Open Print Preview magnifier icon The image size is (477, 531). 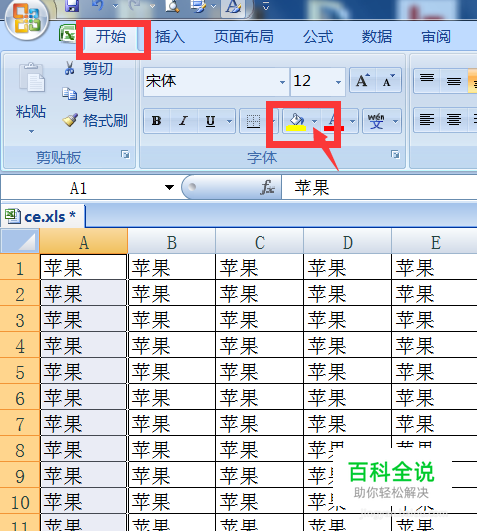[172, 5]
